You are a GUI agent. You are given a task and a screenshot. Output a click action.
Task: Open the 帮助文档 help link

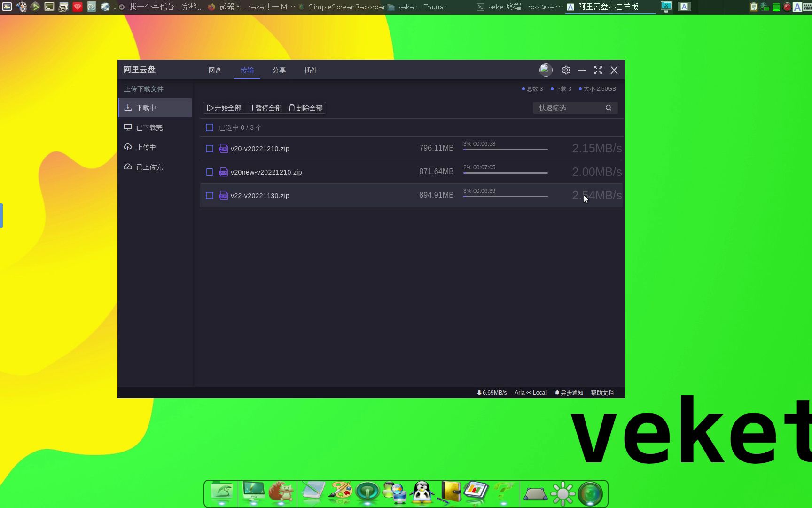point(602,393)
